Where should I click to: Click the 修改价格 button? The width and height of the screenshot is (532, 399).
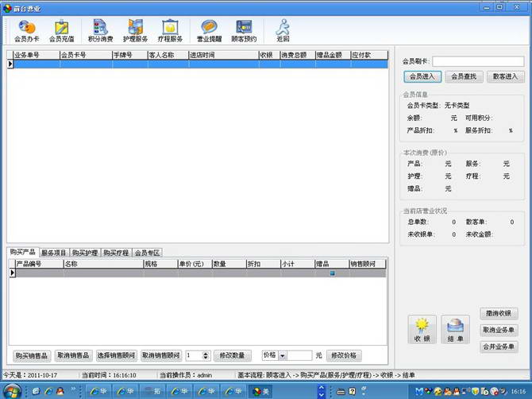(x=344, y=355)
